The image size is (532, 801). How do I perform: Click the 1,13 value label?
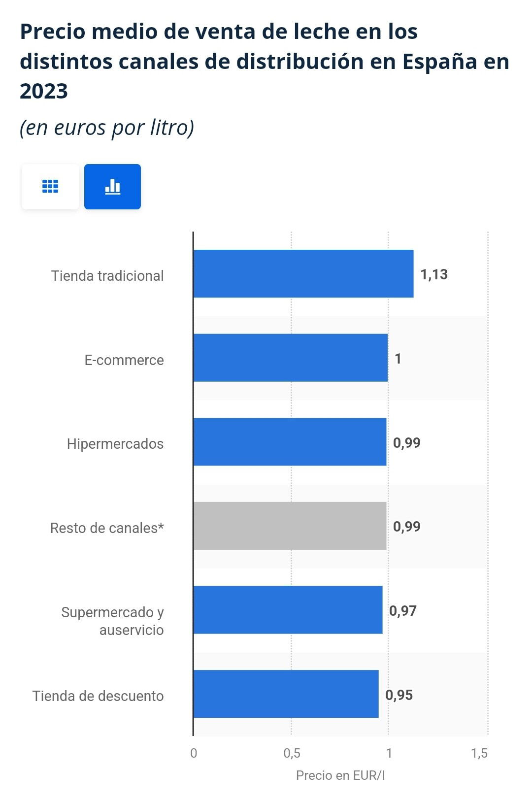pos(434,274)
